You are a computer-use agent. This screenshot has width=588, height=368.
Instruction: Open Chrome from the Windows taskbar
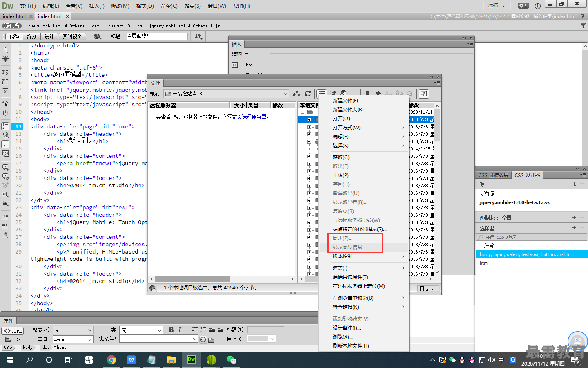[111, 360]
